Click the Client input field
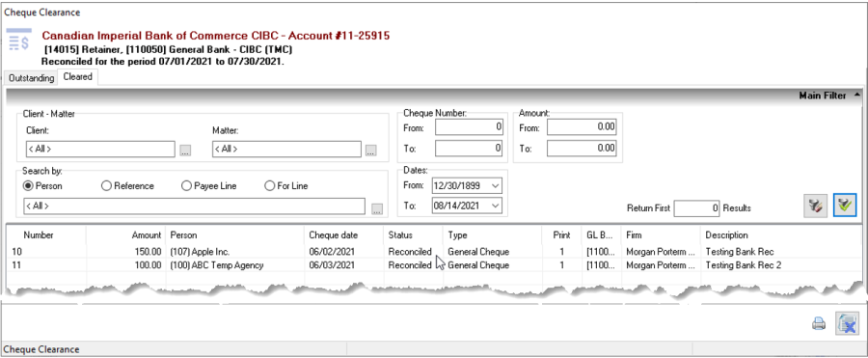 pos(99,149)
